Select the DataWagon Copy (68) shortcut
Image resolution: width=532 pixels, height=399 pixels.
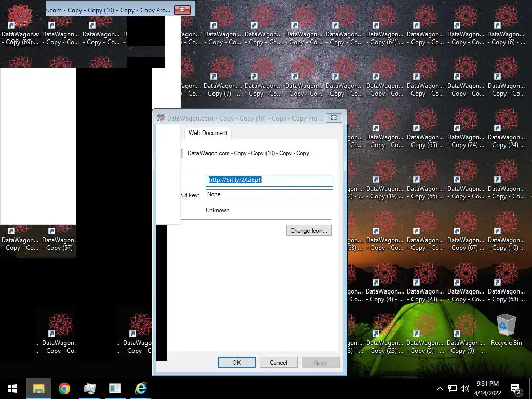tap(506, 283)
